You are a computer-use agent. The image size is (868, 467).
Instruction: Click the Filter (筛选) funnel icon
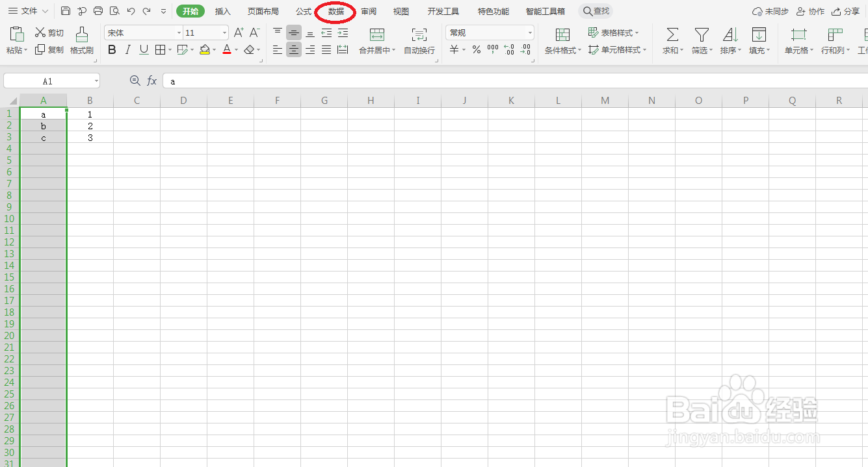pyautogui.click(x=702, y=35)
